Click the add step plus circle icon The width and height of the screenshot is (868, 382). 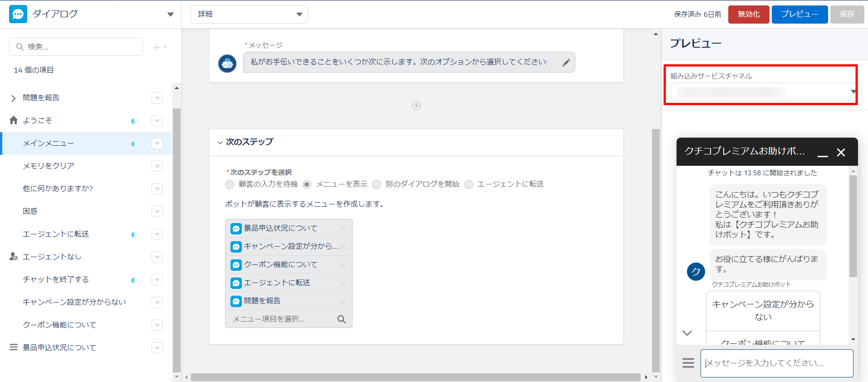tap(416, 106)
